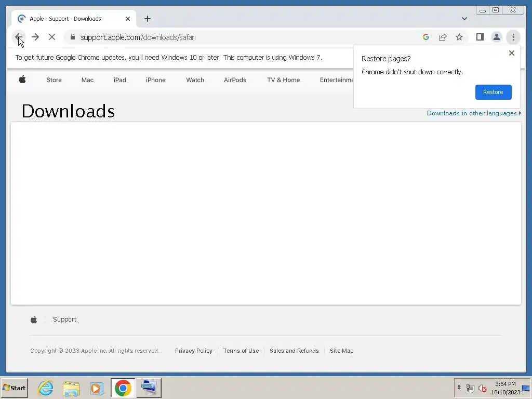Screen dimensions: 532x399
Task: Open the Chrome three-dot menu
Action: (513, 37)
